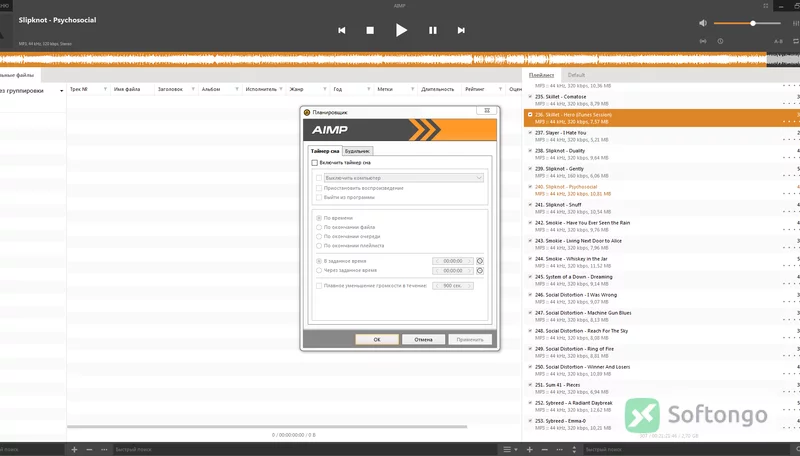800x456 pixels.
Task: Select the 'По окончании файла' radio option
Action: click(x=319, y=227)
